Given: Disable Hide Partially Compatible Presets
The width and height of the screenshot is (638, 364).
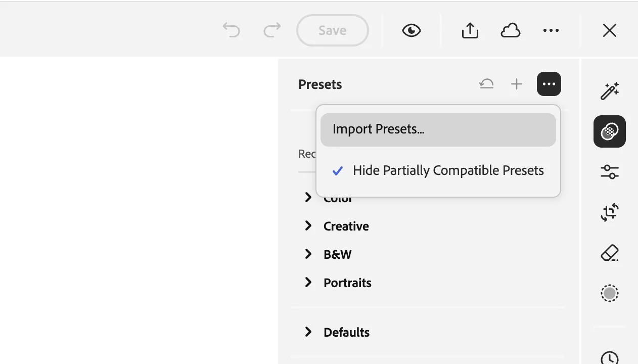Looking at the screenshot, I should tap(448, 170).
